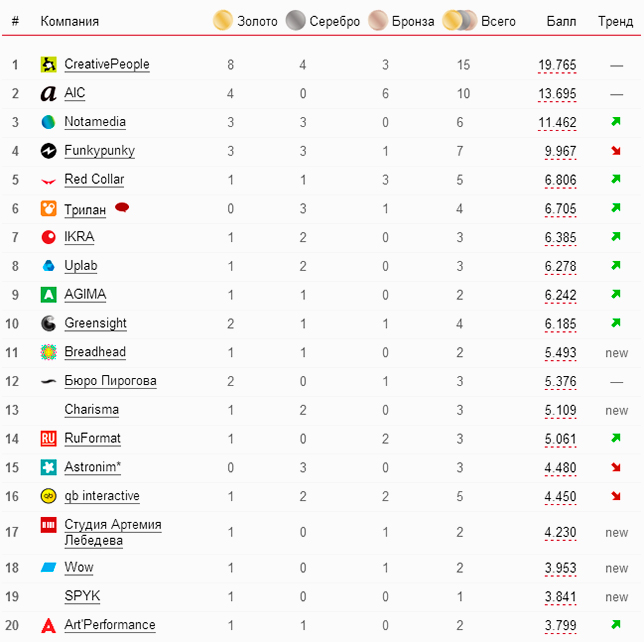Click the Балл column header
Screen dimensions: 644x642
[561, 21]
